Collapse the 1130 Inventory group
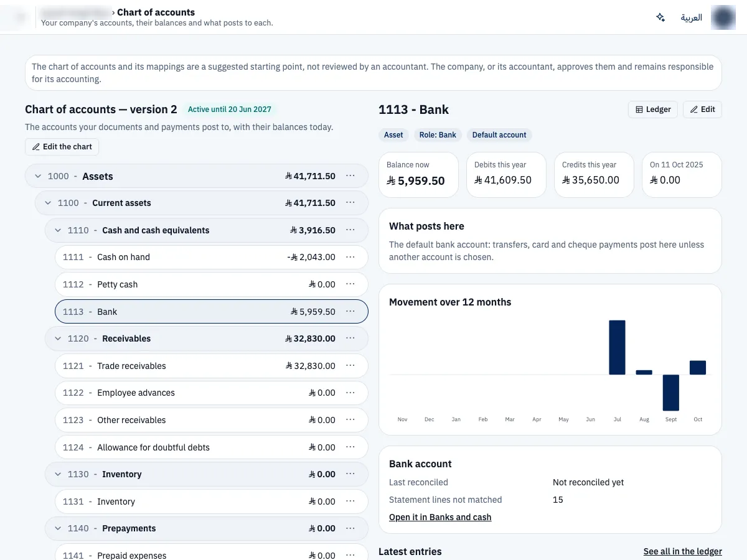 point(58,474)
